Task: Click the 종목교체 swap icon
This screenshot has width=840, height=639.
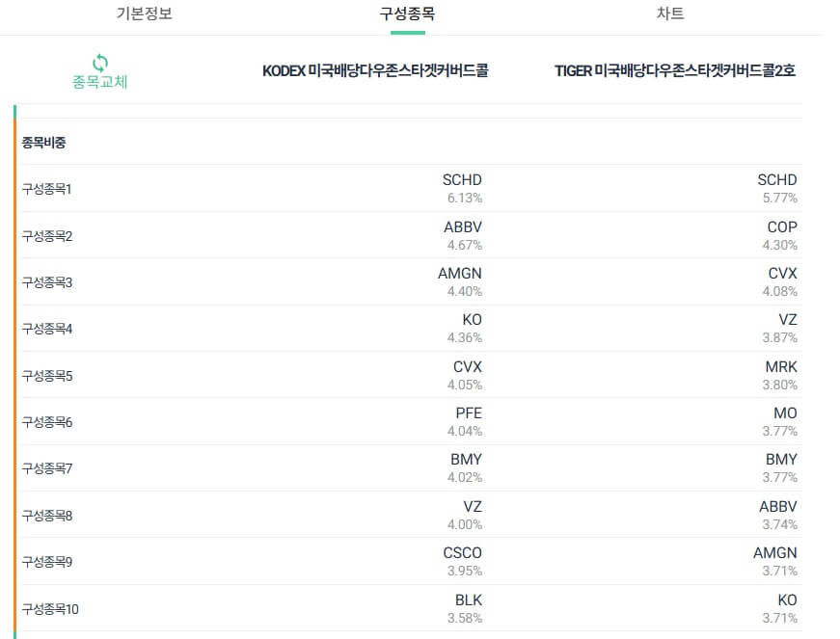Action: pos(99,64)
